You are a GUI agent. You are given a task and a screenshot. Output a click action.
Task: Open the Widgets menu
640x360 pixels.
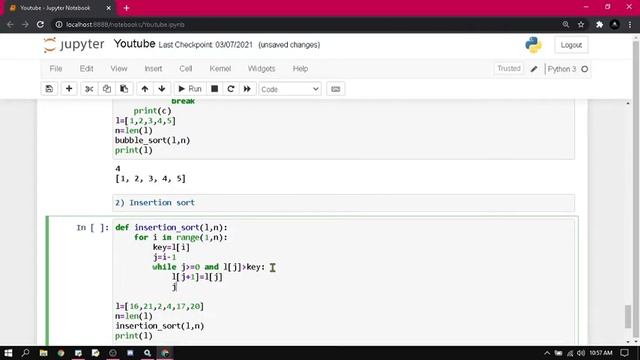pos(262,69)
